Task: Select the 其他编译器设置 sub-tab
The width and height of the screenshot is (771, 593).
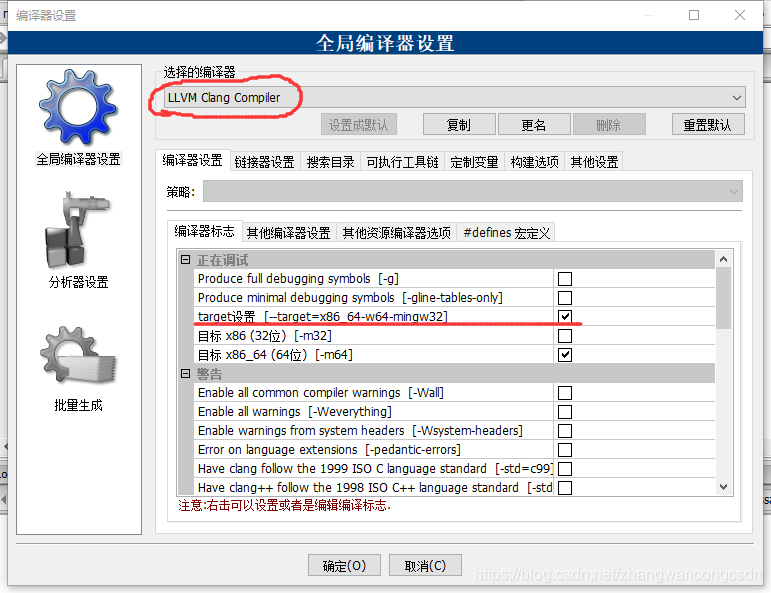Action: coord(289,233)
